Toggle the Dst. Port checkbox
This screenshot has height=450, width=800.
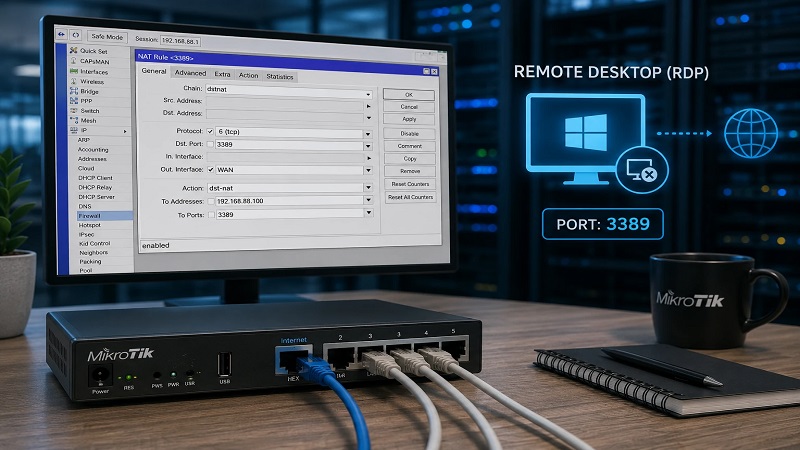[x=210, y=144]
